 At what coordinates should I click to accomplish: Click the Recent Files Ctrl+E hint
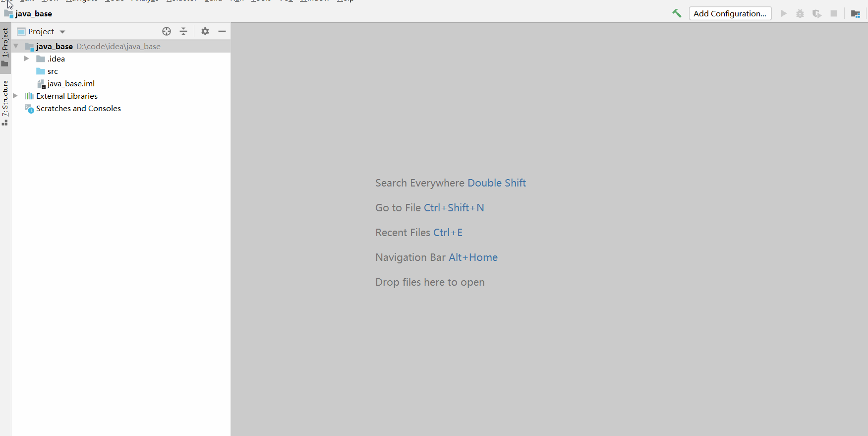[419, 233]
